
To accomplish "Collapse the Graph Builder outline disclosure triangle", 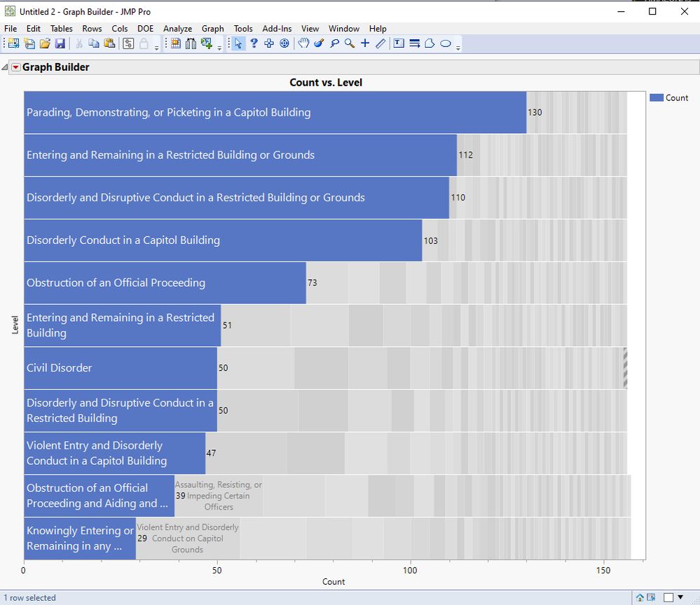I will tap(5, 67).
